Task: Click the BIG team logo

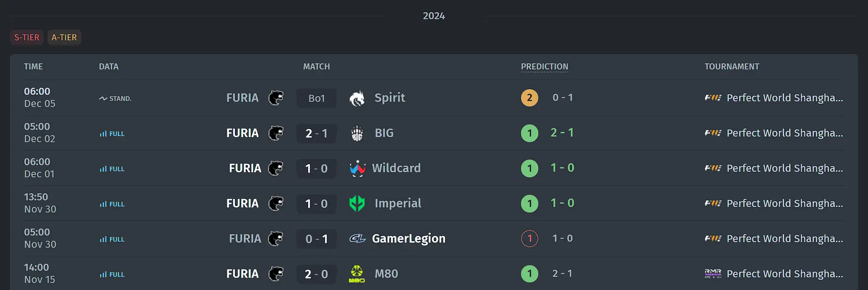Action: coord(357,133)
